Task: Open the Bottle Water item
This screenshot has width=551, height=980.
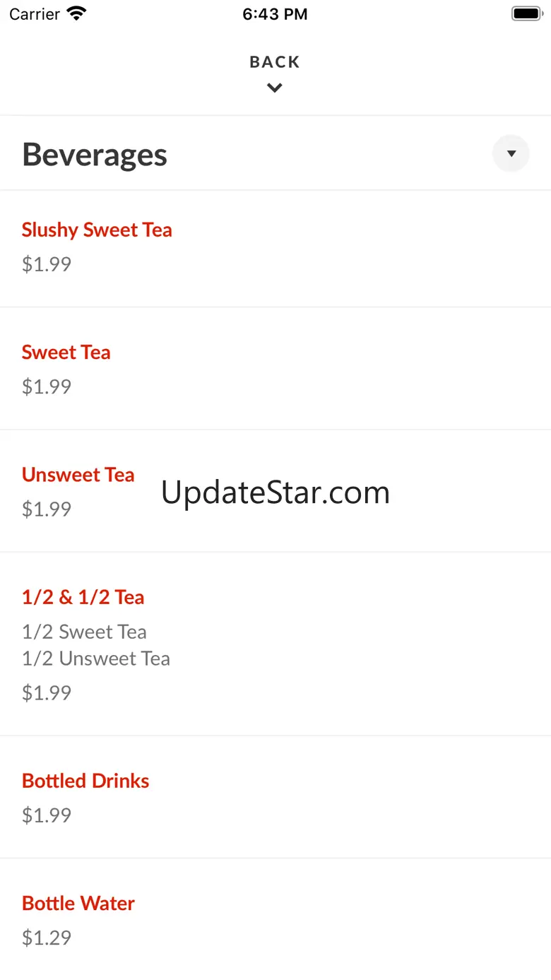Action: 78,903
